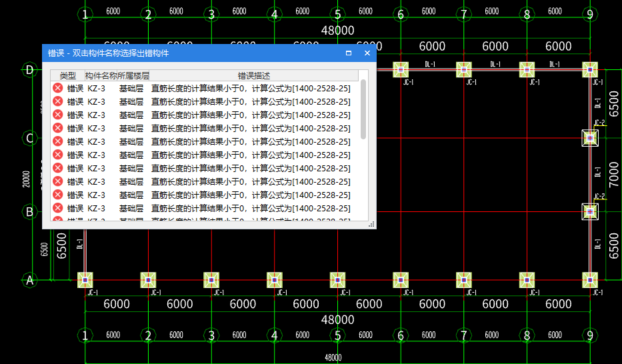Select footing at axis A and 3 intersection
Viewport: 622px width, 364px height.
point(211,280)
